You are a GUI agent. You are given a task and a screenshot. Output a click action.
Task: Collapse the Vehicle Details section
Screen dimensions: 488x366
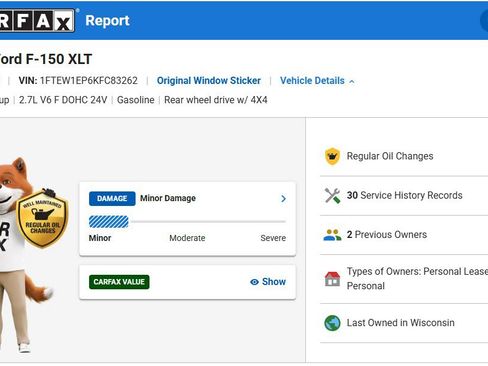(352, 81)
